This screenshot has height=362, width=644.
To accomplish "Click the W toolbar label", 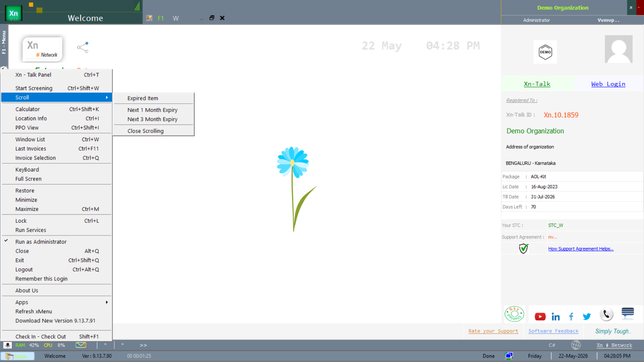I will 176,18.
